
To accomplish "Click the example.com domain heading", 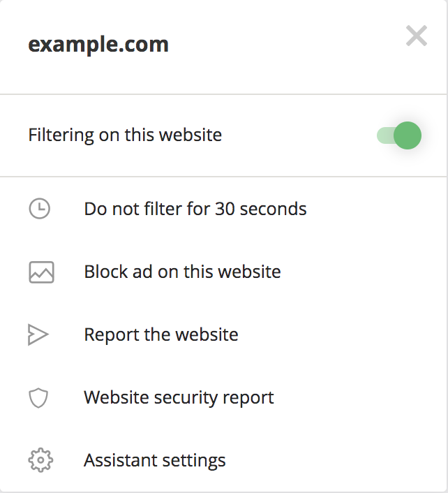I will (98, 45).
